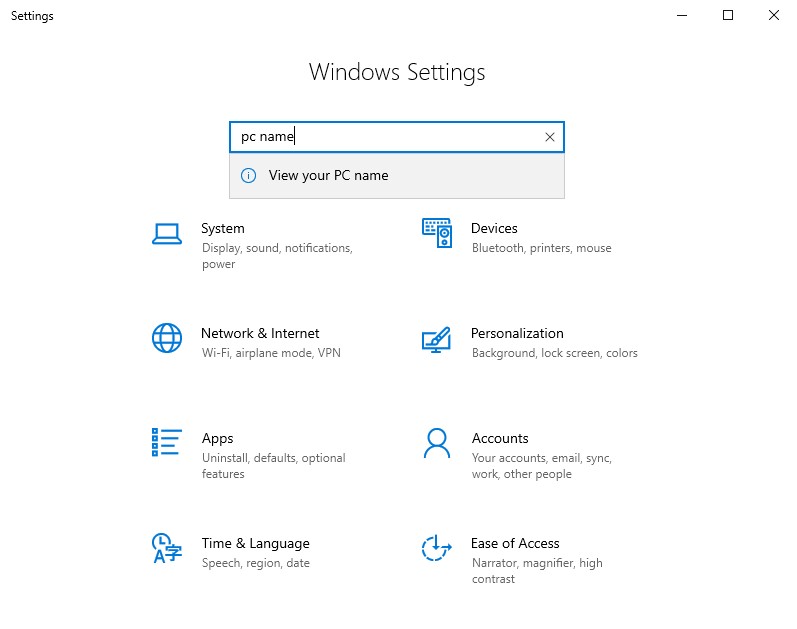Maximize the Settings window
The width and height of the screenshot is (797, 629).
(x=728, y=15)
